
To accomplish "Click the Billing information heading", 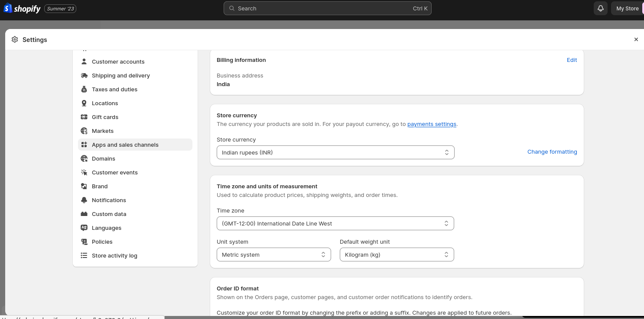I will click(x=241, y=60).
